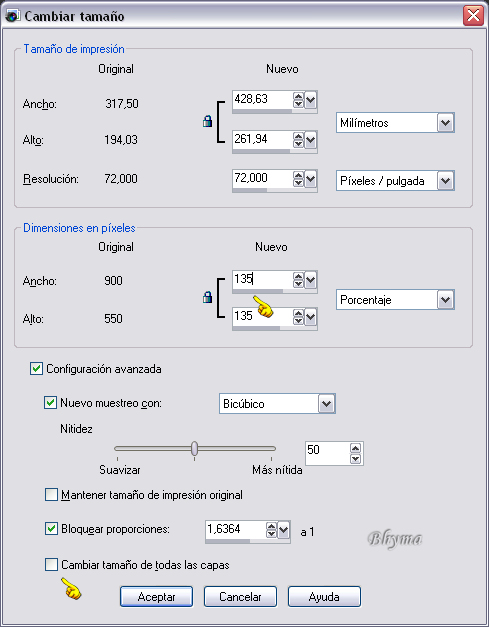Increase the Nitidez value 50 spinner
Viewport: 489px width, 627px height.
[x=355, y=448]
